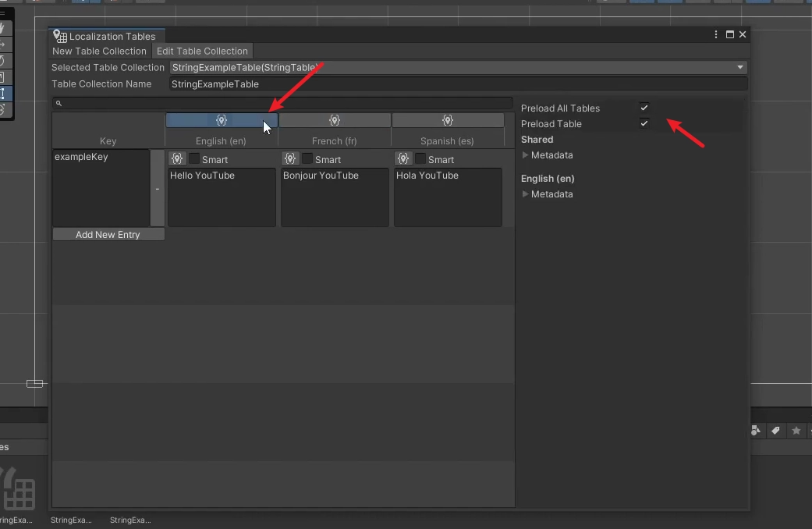Viewport: 812px width, 529px height.
Task: Expand the English (en) Metadata foldout
Action: [525, 193]
